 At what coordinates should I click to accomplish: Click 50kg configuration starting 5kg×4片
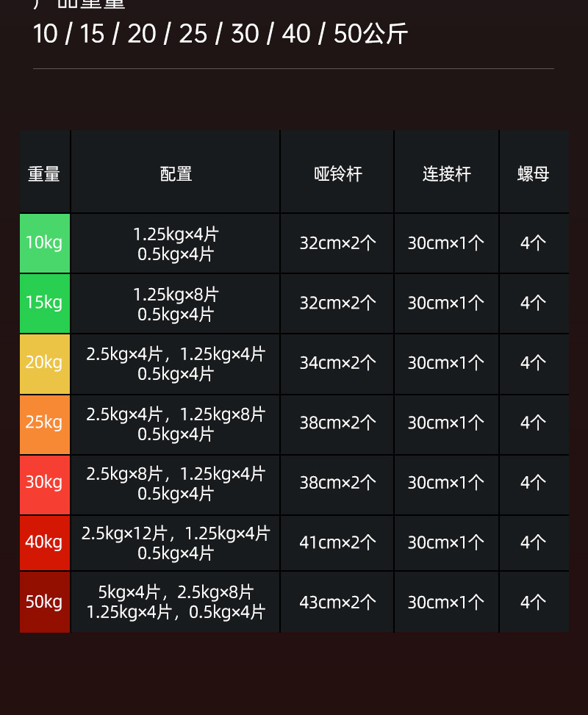[x=176, y=602]
